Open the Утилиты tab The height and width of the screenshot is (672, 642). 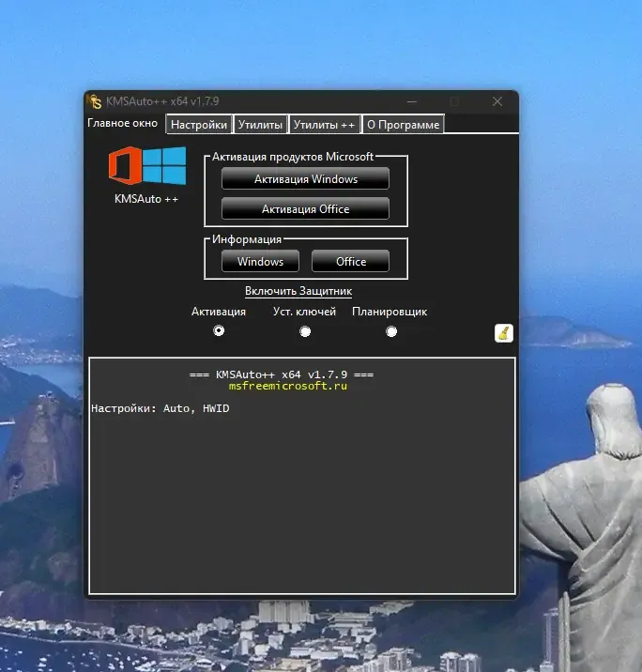point(260,125)
